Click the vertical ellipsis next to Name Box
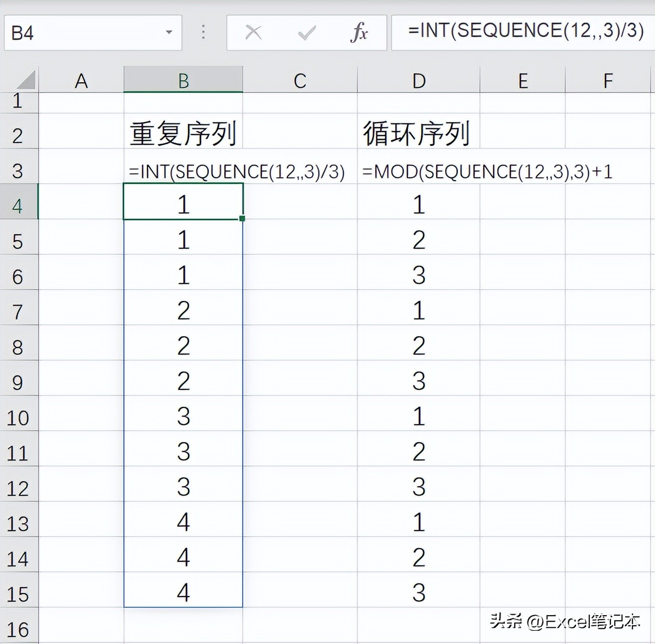655x644 pixels. 203,32
